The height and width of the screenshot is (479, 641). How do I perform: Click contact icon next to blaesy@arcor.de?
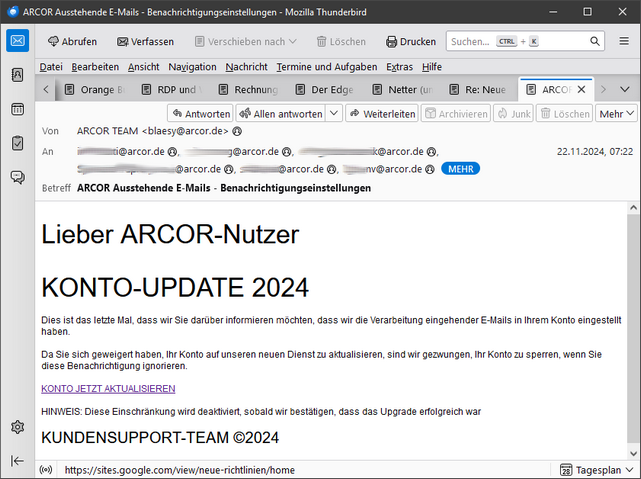237,131
